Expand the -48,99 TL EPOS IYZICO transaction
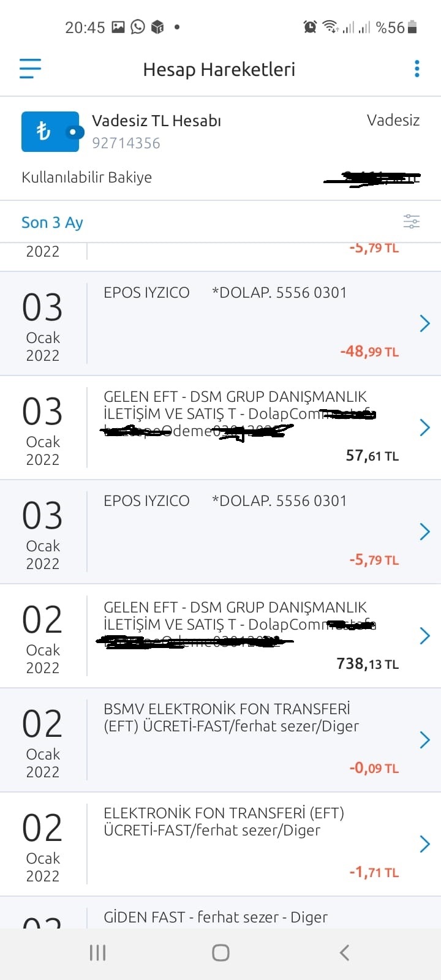Viewport: 441px width, 980px height. (221, 323)
